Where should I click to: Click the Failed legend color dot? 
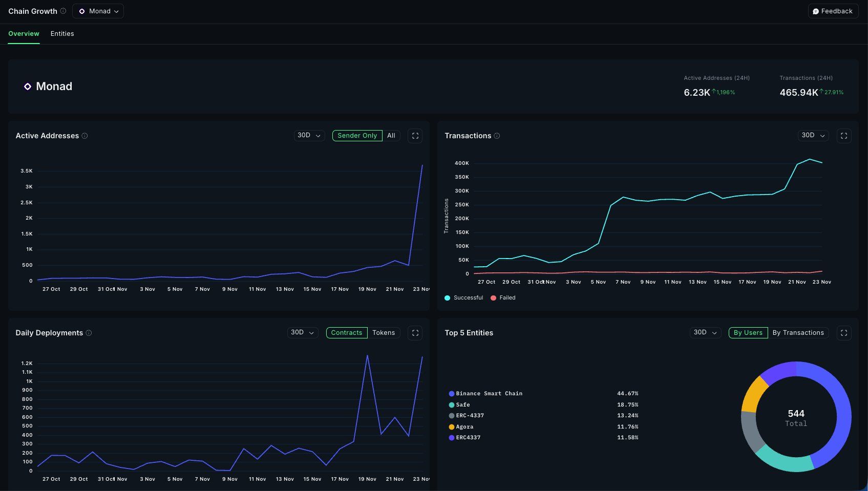[x=493, y=298]
